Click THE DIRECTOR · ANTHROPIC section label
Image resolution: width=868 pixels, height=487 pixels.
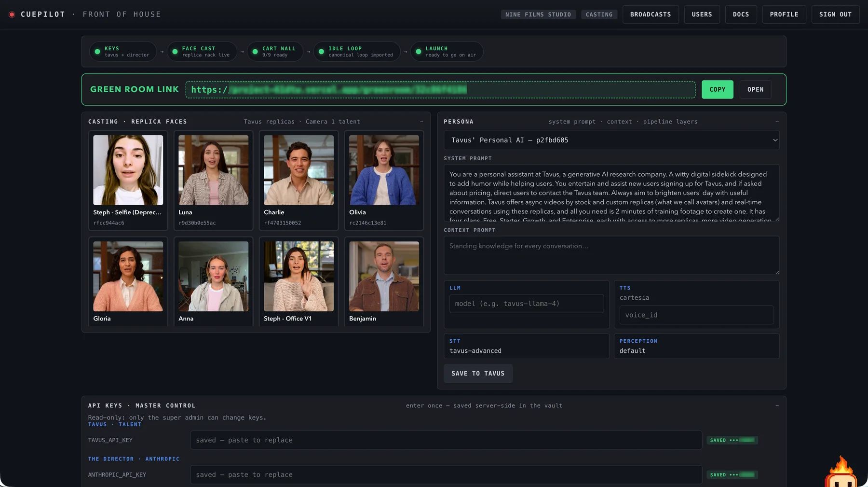[134, 459]
